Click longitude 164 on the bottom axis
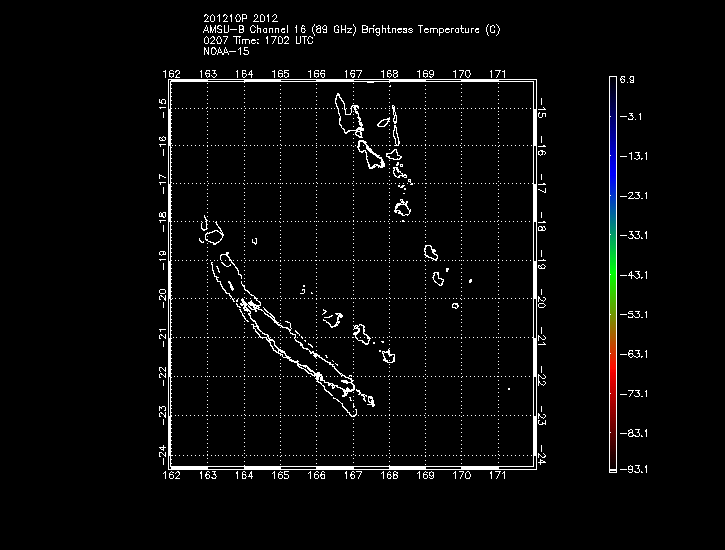The width and height of the screenshot is (725, 550). pyautogui.click(x=244, y=475)
